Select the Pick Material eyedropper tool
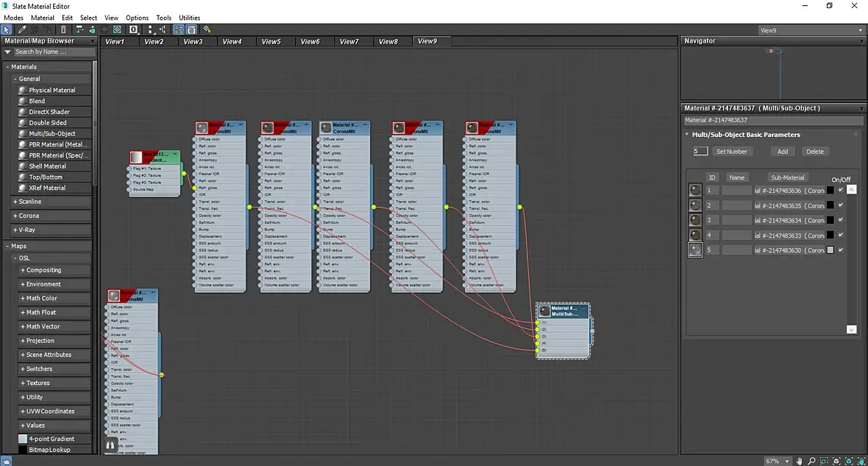This screenshot has height=466, width=868. coord(22,29)
